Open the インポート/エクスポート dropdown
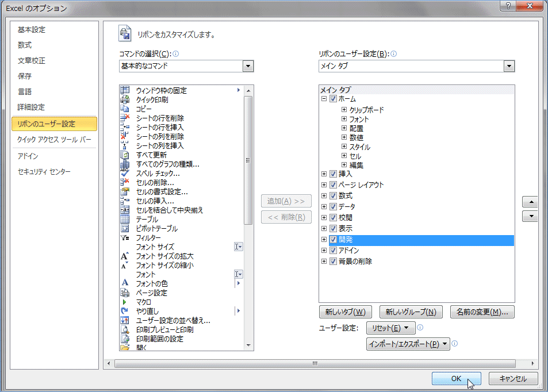Screen dimensions: 548x392 click(x=408, y=344)
